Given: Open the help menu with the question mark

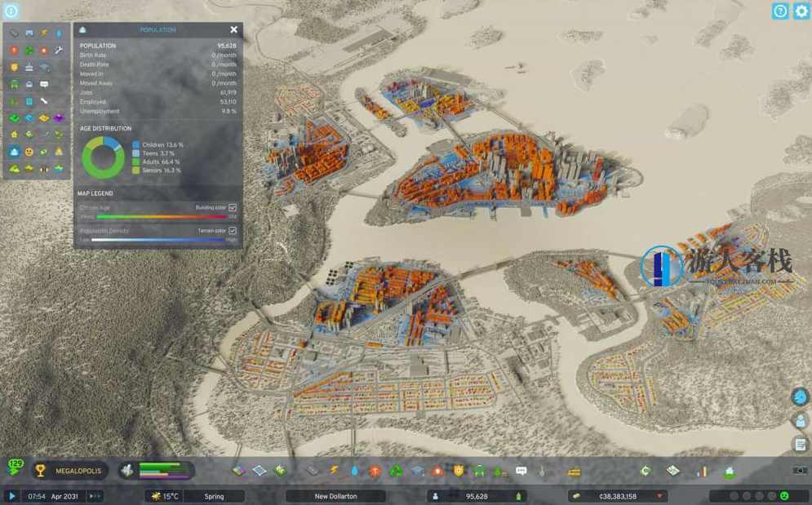Looking at the screenshot, I should (x=780, y=11).
